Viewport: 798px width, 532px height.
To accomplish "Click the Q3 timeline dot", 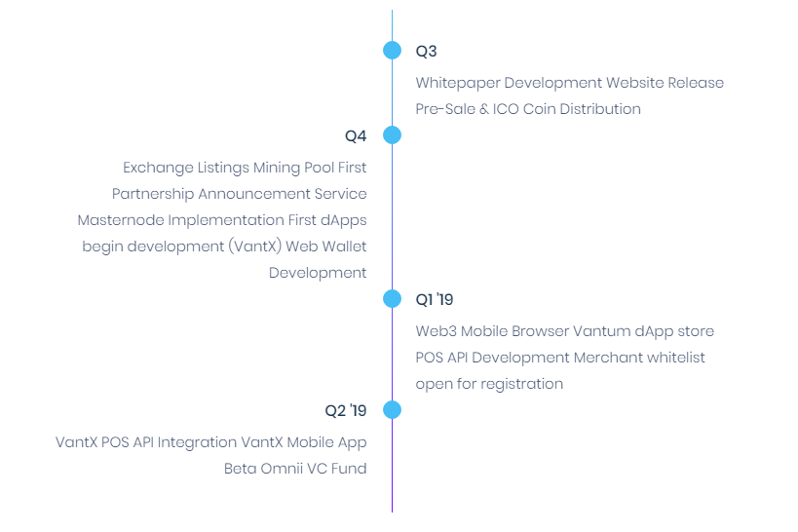I will click(392, 50).
